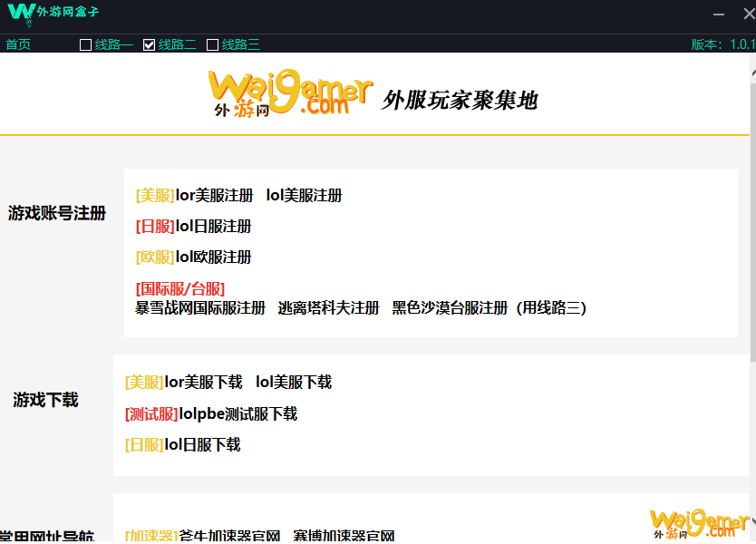The image size is (756, 544).
Task: Click the vertical scrollbar thumb
Action: click(x=753, y=222)
